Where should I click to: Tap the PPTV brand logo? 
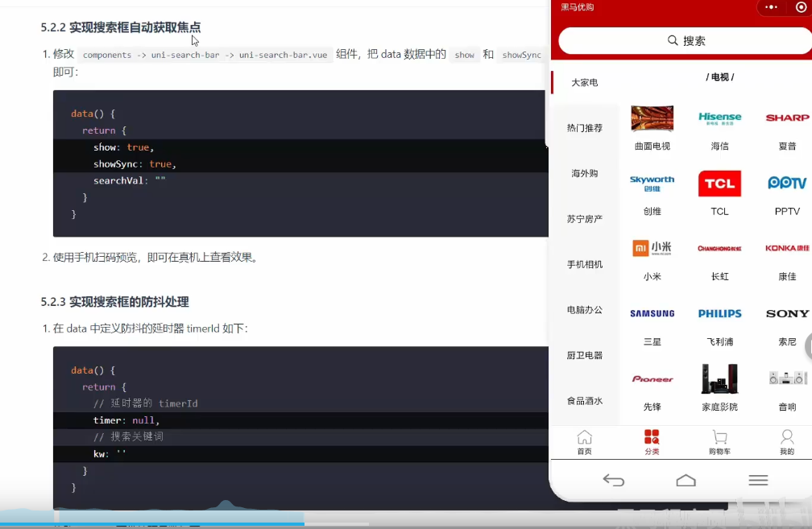[787, 184]
